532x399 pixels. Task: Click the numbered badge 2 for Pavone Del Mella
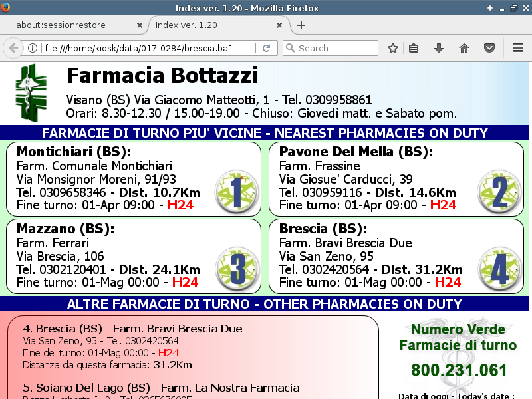pos(499,191)
